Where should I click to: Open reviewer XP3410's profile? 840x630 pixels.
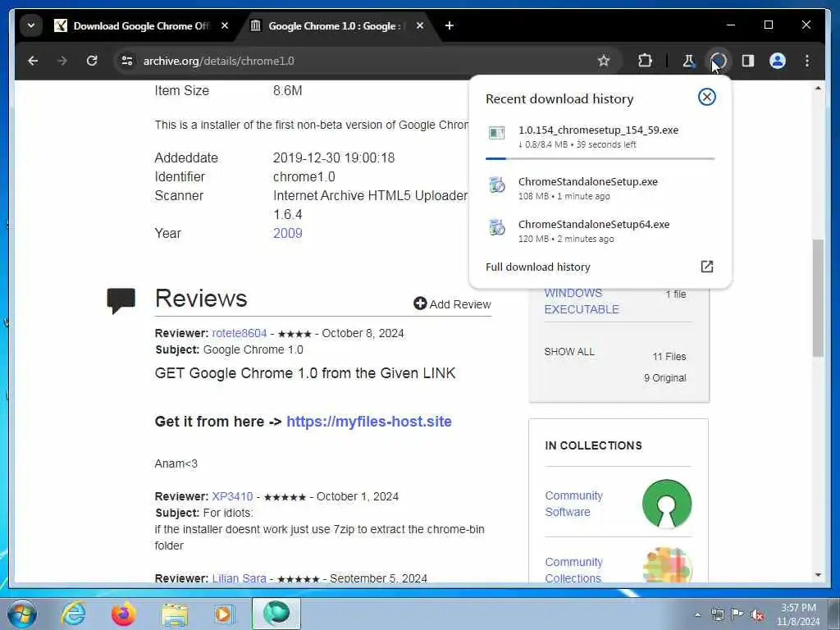[232, 496]
